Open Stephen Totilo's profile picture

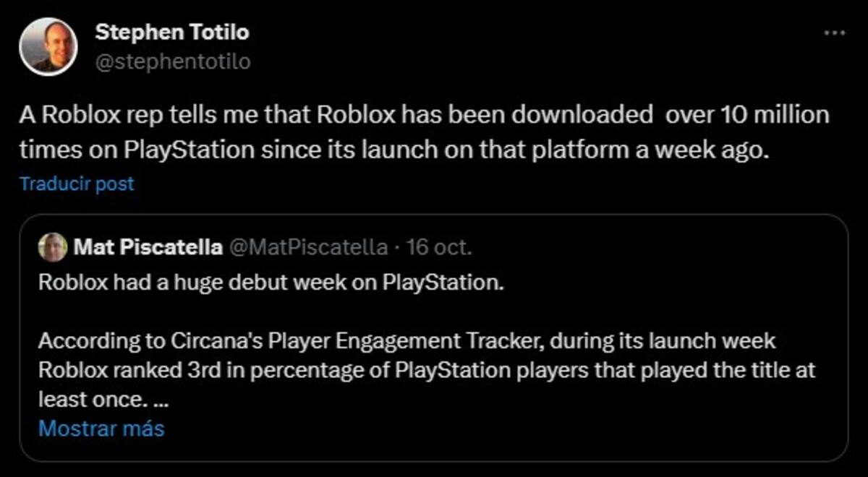pos(47,46)
